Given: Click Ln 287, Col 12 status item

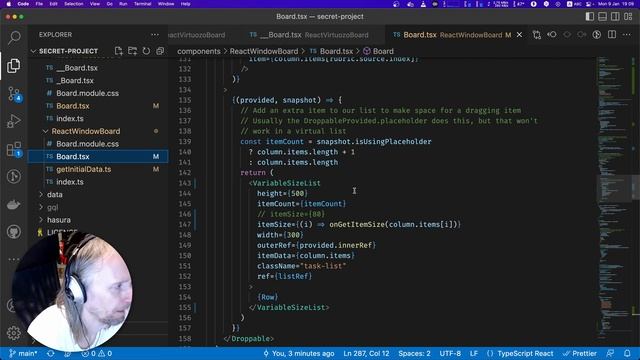Looking at the screenshot, I should (366, 353).
